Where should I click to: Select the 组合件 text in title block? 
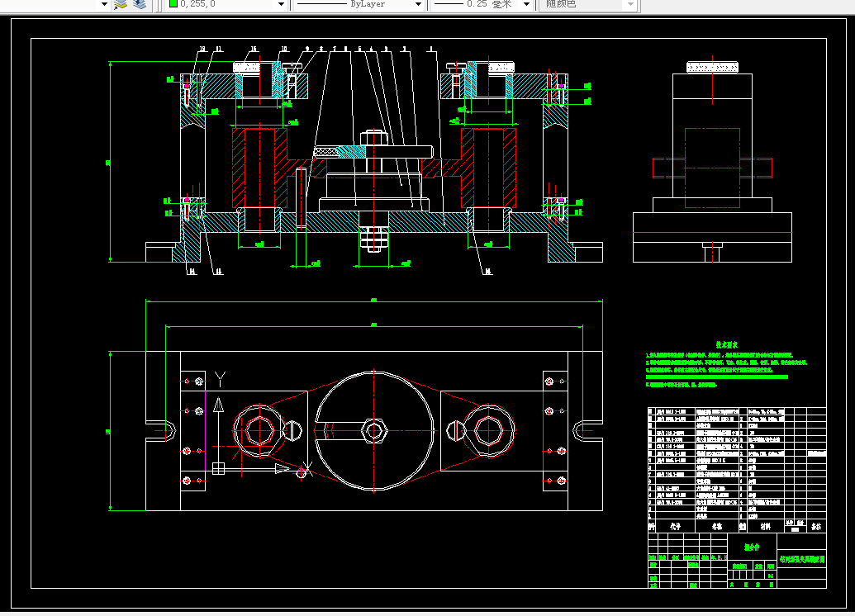tap(752, 547)
